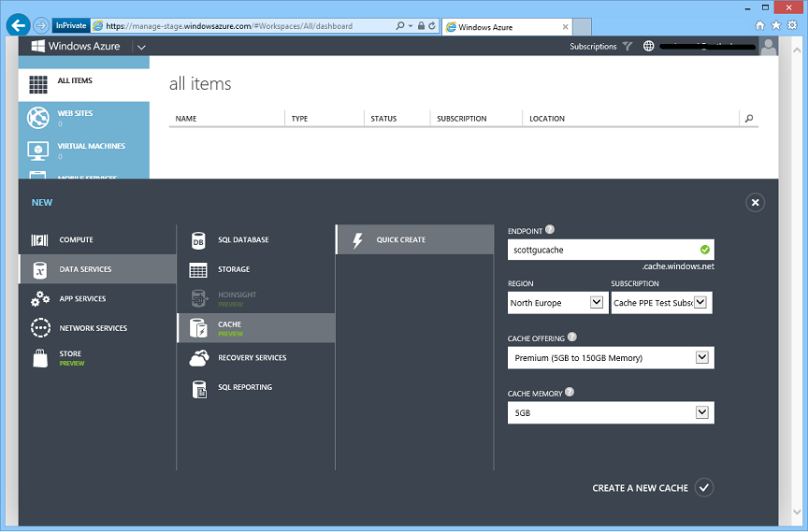Open the browser Home icon
Viewport: 808px width, 532px height.
click(759, 25)
